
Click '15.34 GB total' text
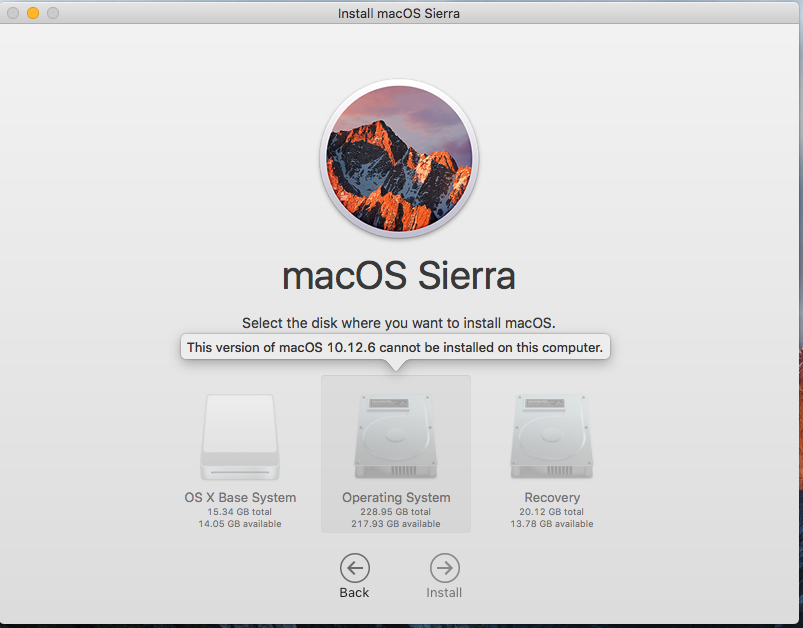[x=240, y=512]
